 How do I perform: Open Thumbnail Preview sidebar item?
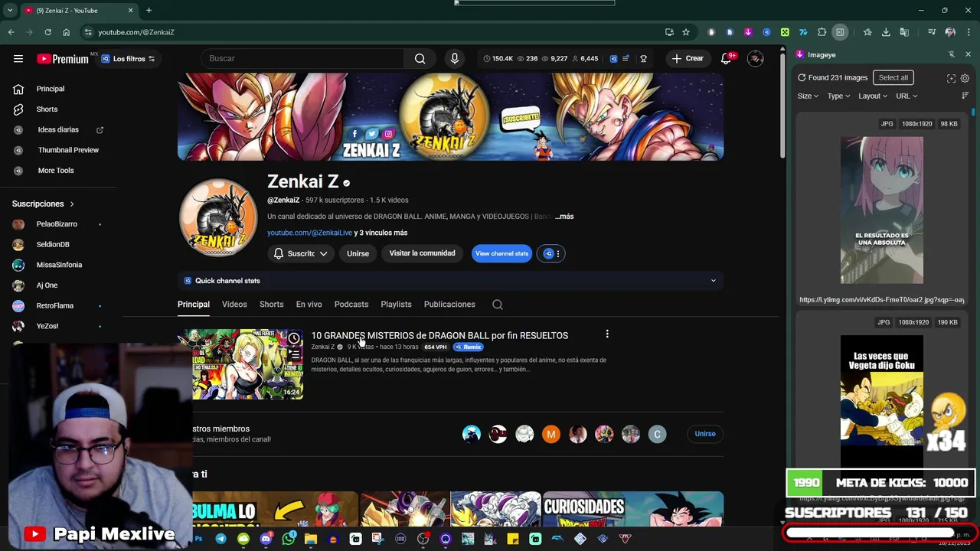68,150
